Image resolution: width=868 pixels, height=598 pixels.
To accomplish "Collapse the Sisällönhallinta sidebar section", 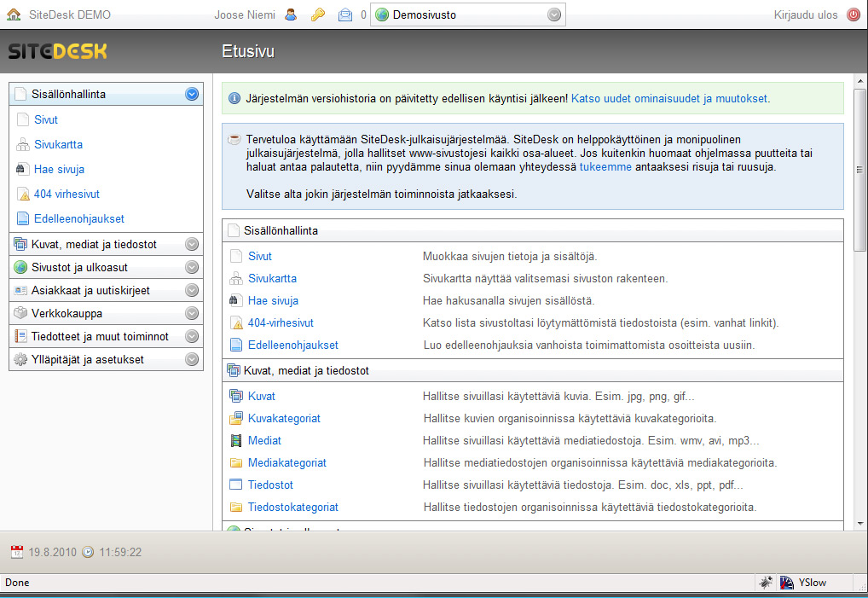I will 192,94.
